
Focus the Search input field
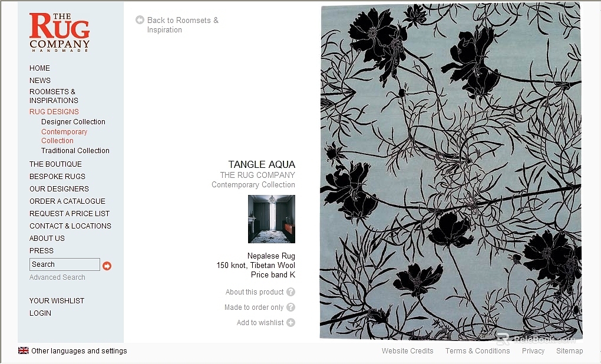(65, 264)
